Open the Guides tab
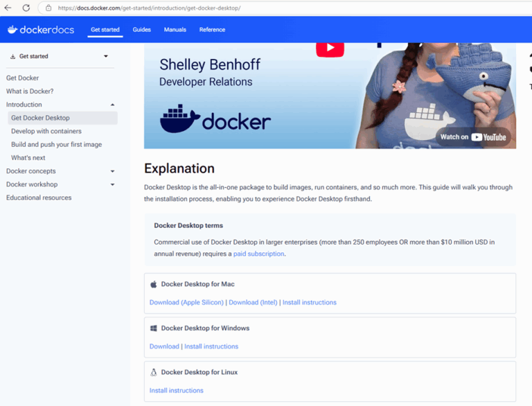This screenshot has height=406, width=532. [x=141, y=30]
